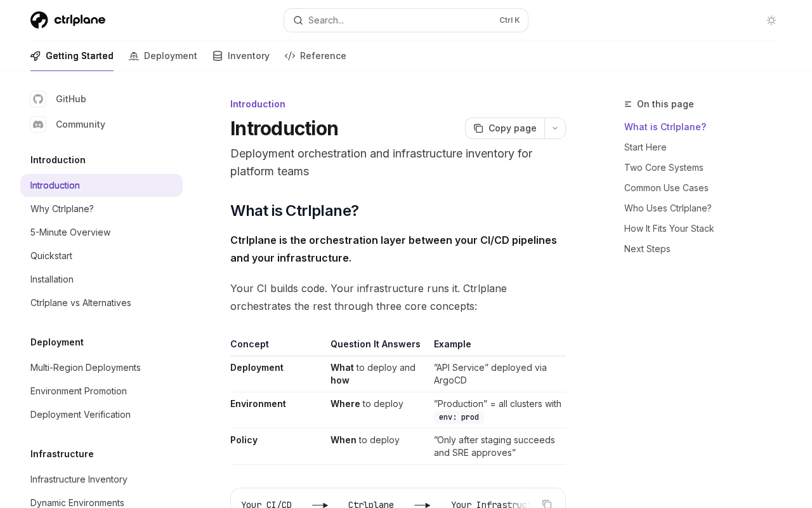Viewport: 812px width, 508px height.
Task: Select Ctrlplane vs Alternatives link
Action: coord(81,303)
